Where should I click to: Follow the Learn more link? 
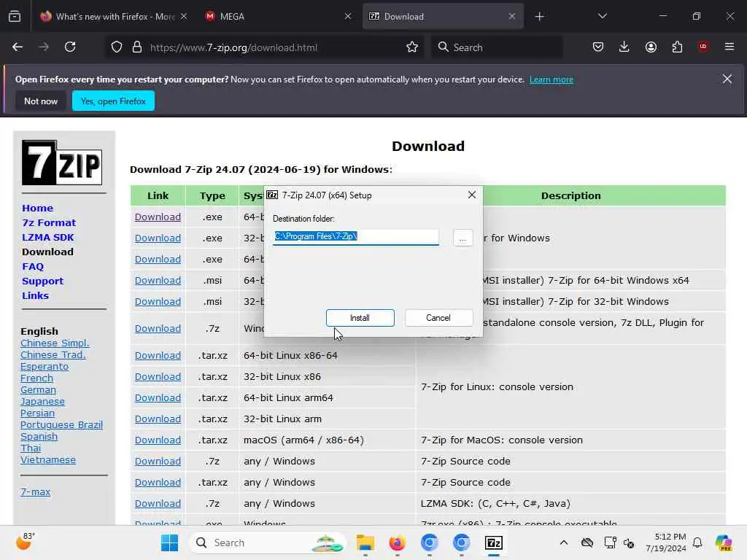(x=551, y=79)
